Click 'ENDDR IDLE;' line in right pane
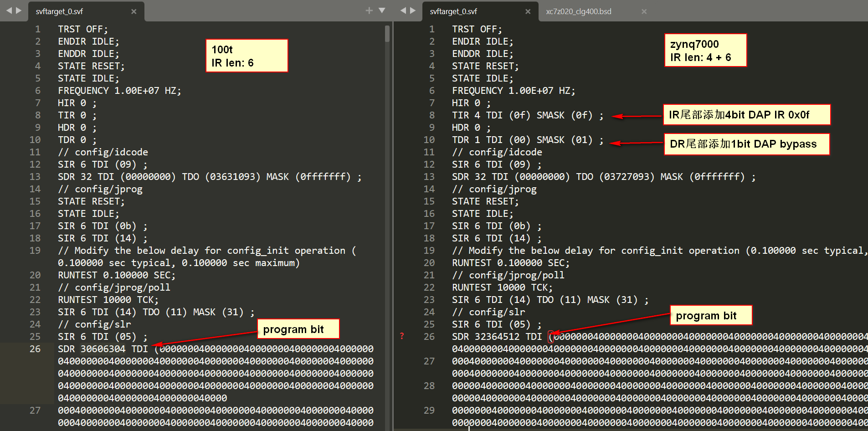This screenshot has width=868, height=431. (x=483, y=54)
